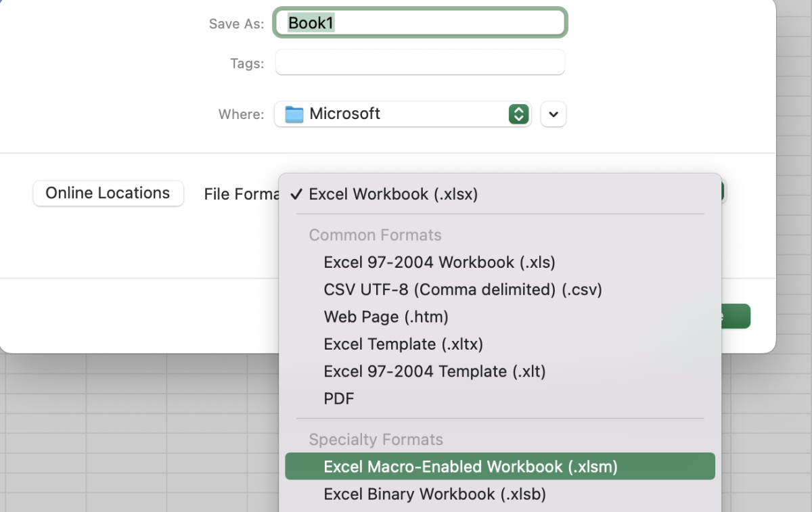812x512 pixels.
Task: Click the File Format label
Action: click(x=241, y=195)
